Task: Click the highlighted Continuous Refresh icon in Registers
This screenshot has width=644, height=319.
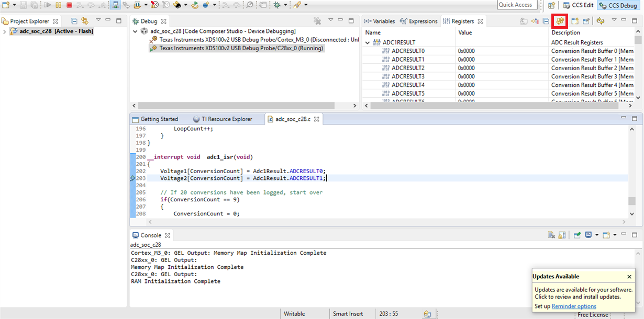Action: 560,21
